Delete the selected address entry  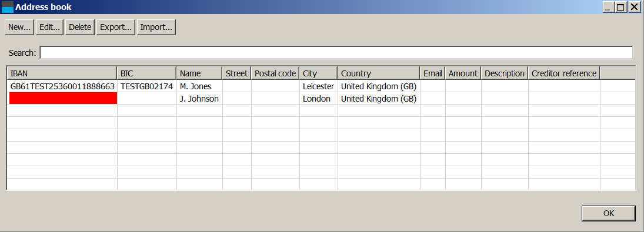coord(79,28)
